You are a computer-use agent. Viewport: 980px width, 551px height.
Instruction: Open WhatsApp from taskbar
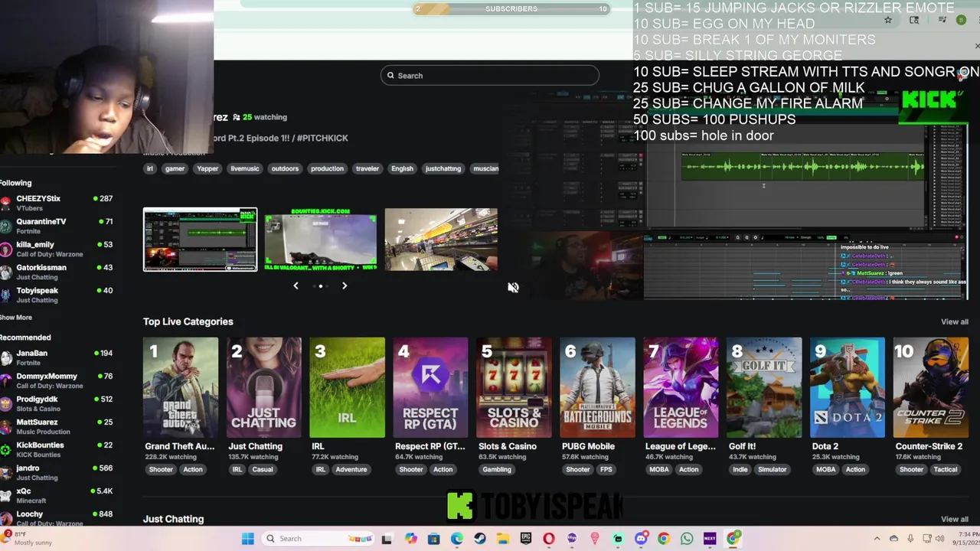pyautogui.click(x=687, y=539)
